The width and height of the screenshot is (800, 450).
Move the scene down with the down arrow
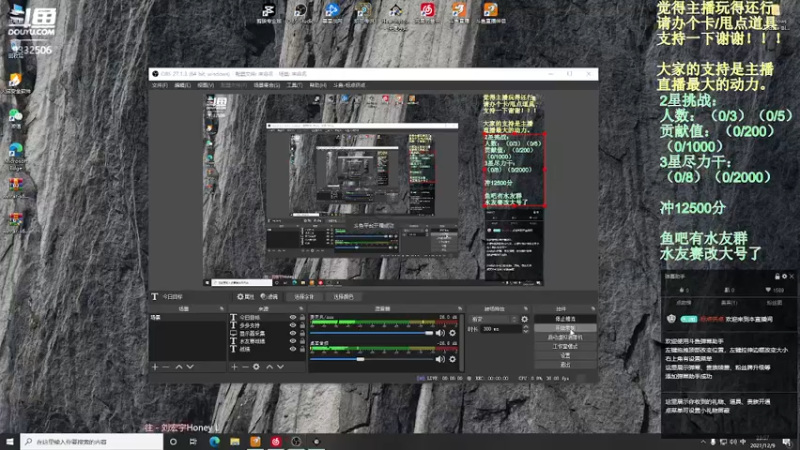pyautogui.click(x=190, y=367)
